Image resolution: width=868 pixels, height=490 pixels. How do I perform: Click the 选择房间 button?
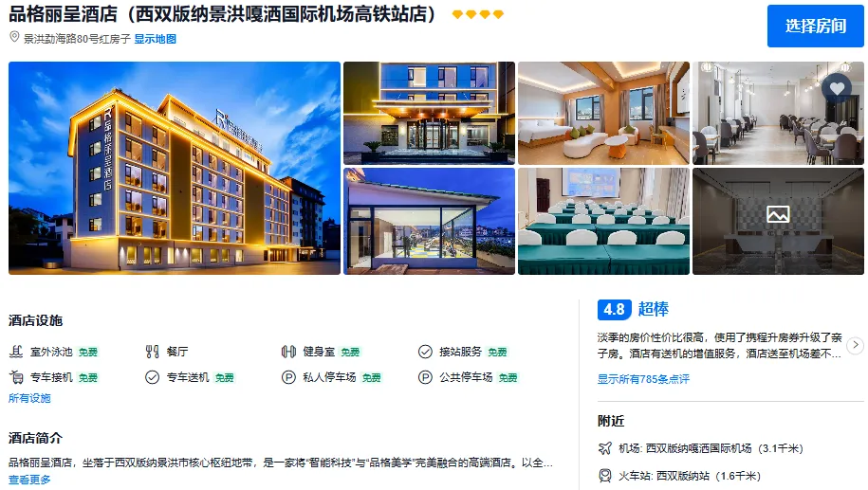pyautogui.click(x=816, y=26)
